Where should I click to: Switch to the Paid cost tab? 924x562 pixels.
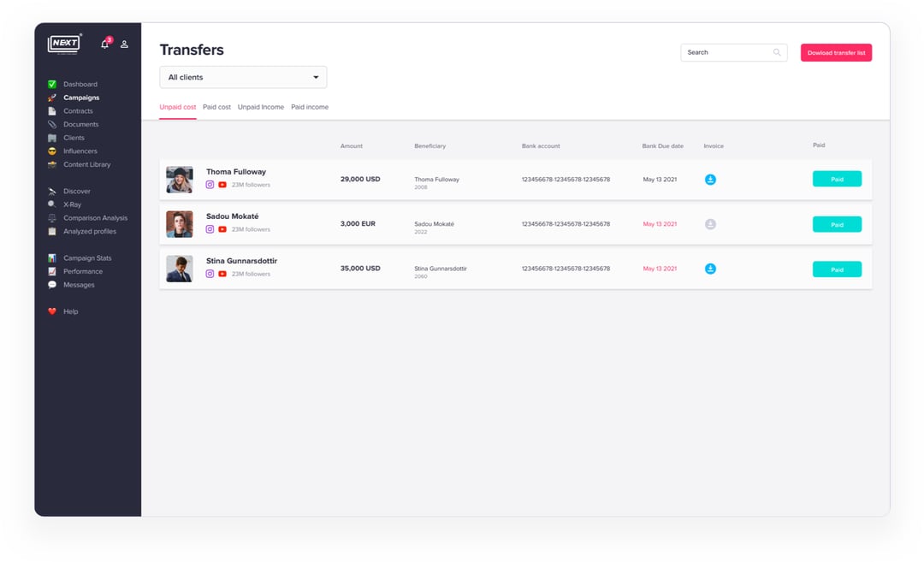[x=216, y=107]
